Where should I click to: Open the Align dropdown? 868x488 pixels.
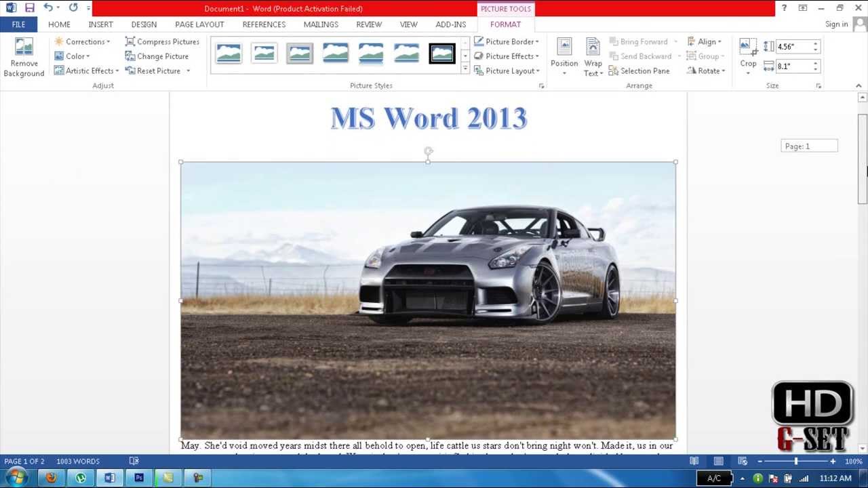click(x=704, y=41)
